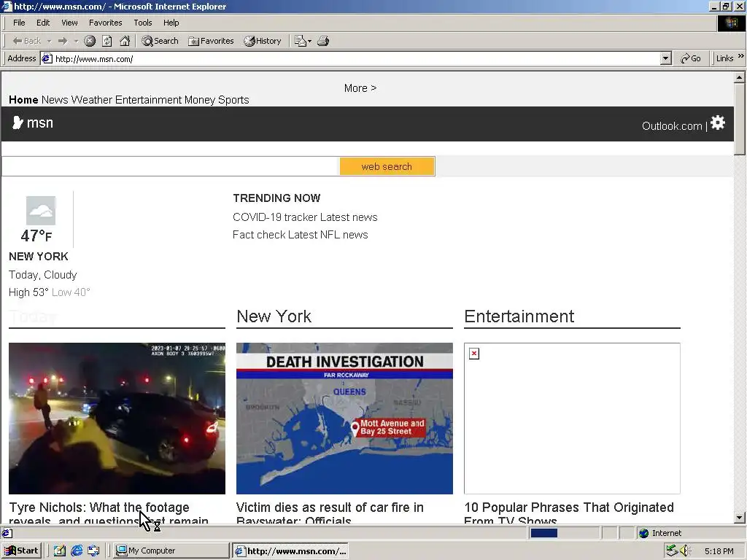Open the News section link
The width and height of the screenshot is (747, 560).
point(55,99)
